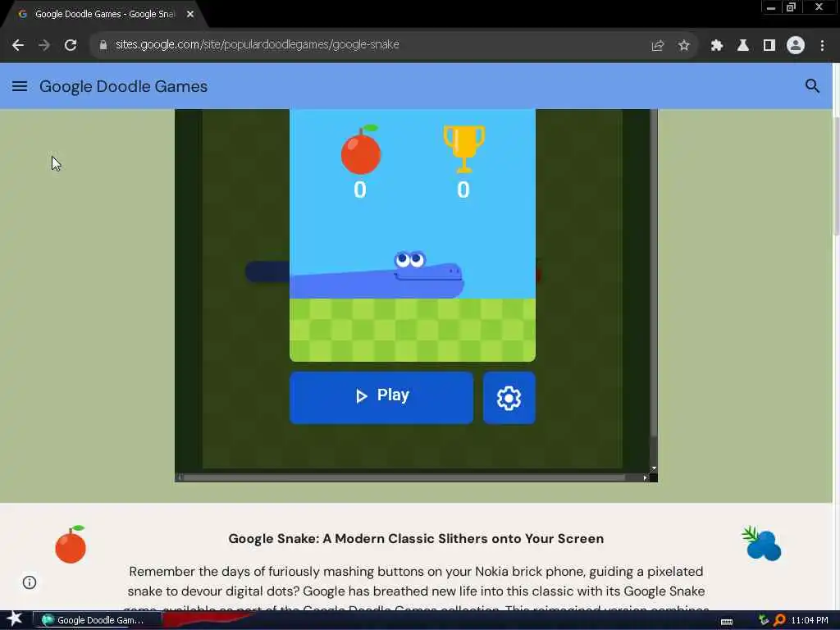Open the extensions puzzle icon
The image size is (840, 630).
coord(717,46)
